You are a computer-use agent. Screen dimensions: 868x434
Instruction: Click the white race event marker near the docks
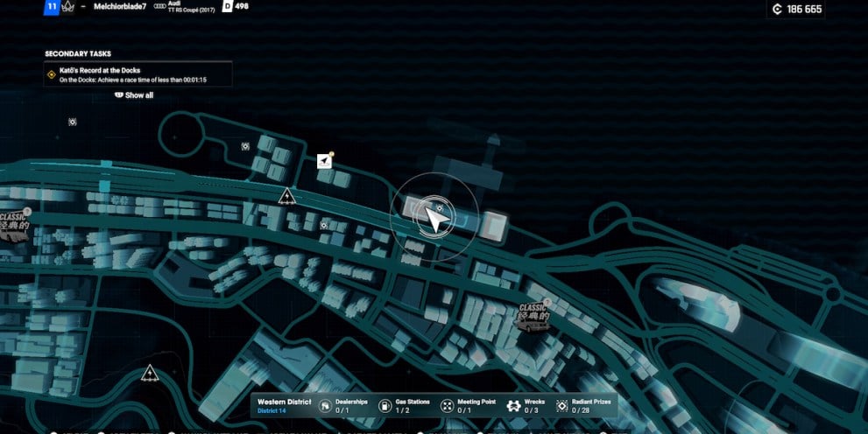(x=325, y=161)
